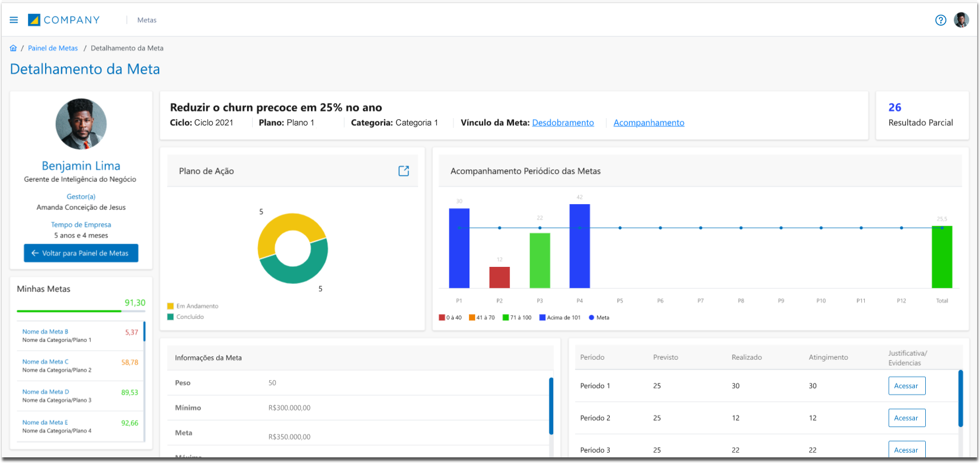Screen dimensions: 980x463
Task: Open the Acompanhamento link
Action: click(649, 123)
